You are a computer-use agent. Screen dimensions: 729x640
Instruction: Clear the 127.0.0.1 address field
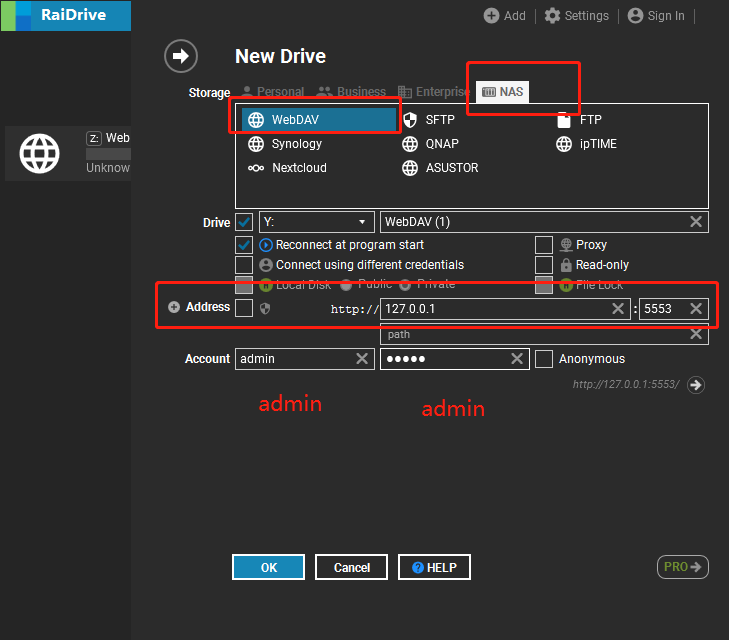(618, 309)
